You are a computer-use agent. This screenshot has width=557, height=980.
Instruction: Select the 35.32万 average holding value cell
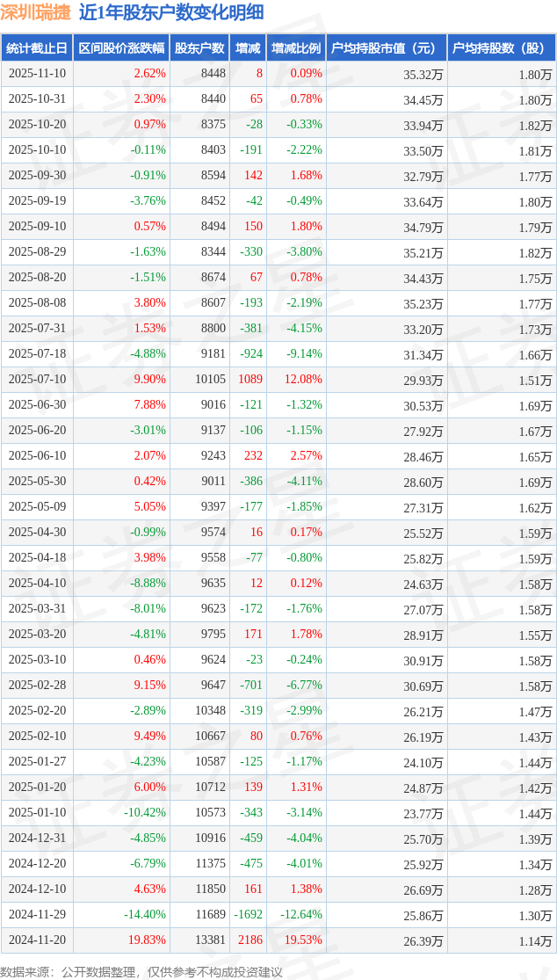pos(423,74)
